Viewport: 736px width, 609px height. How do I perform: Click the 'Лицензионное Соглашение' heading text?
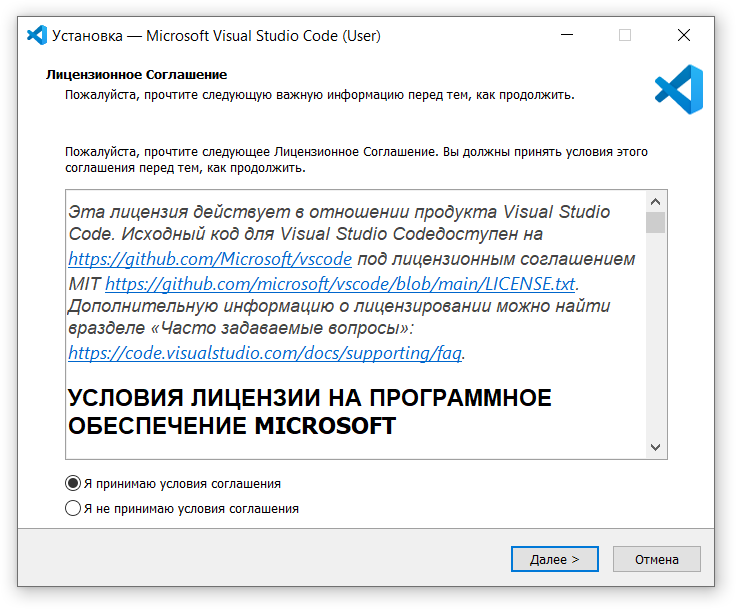click(137, 75)
